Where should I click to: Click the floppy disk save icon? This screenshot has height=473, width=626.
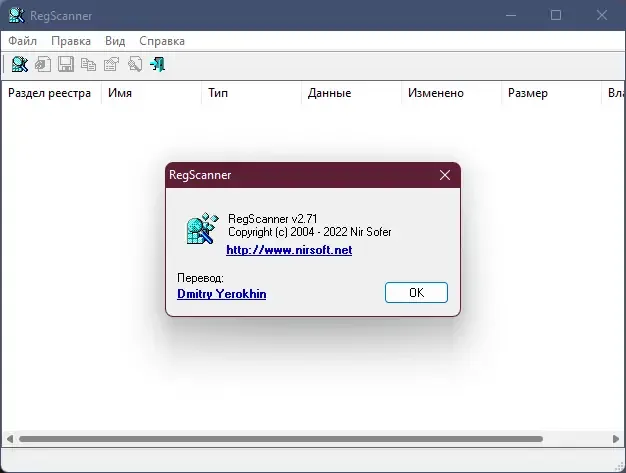(66, 64)
